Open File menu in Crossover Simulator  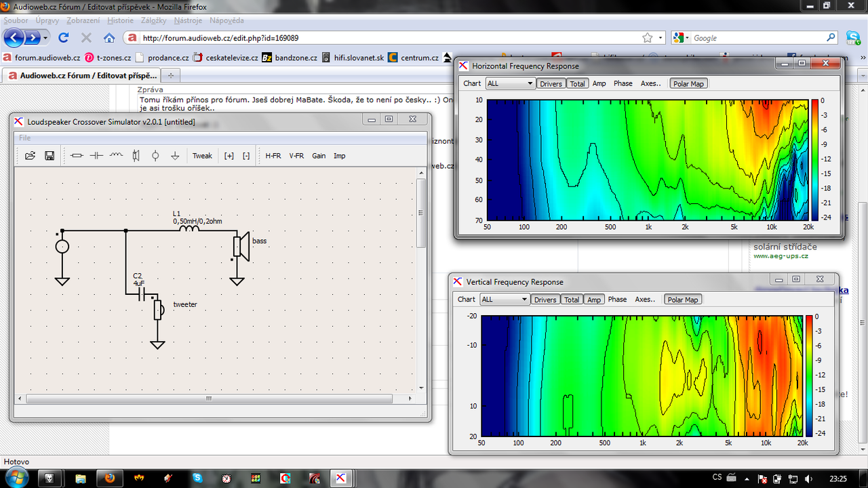click(x=24, y=138)
